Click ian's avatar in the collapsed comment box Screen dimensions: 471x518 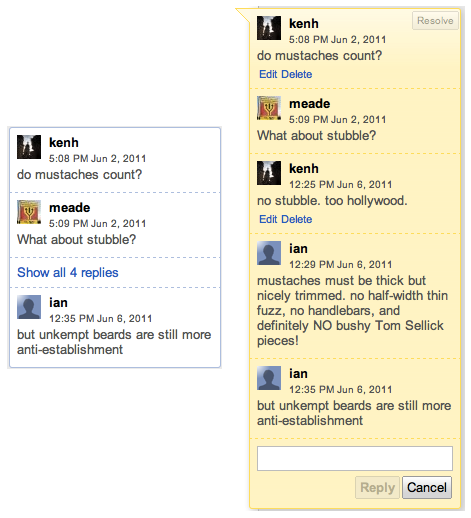(x=29, y=307)
